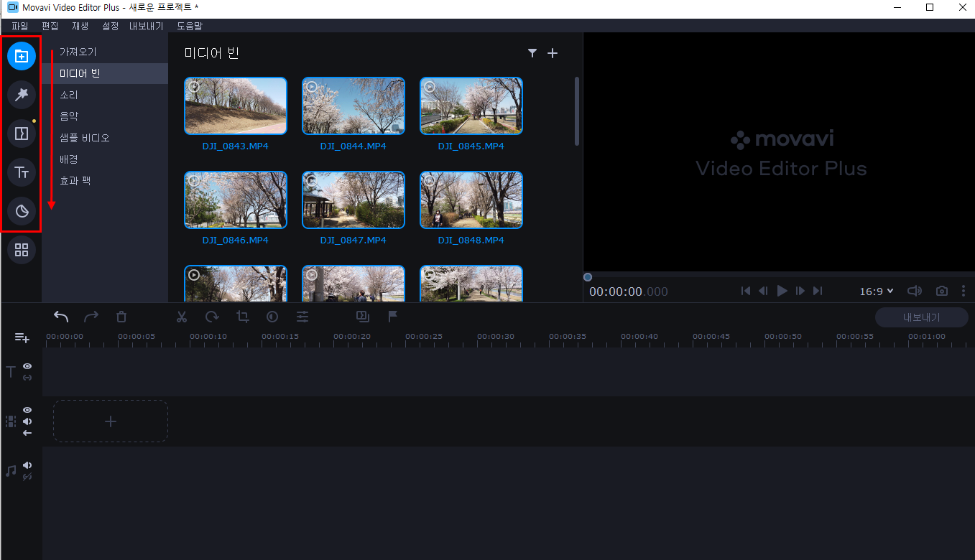Viewport: 975px width, 560px height.
Task: Click the 내보내기 export button
Action: [x=921, y=317]
